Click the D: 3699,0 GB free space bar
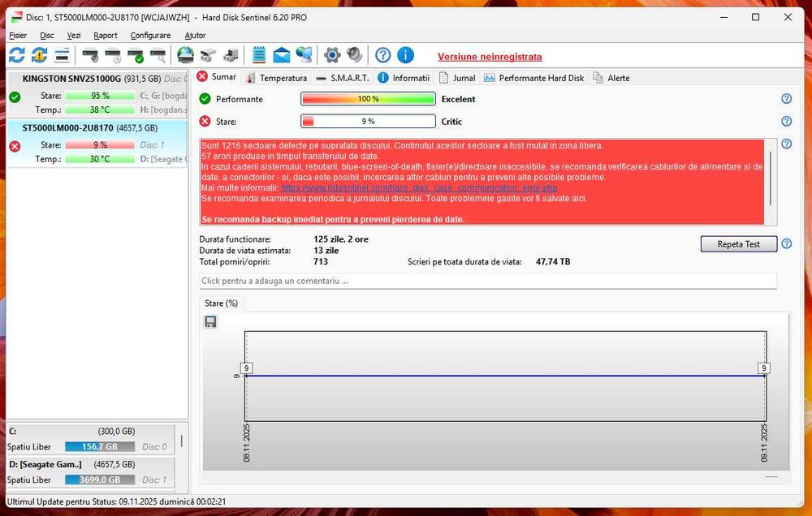Viewport: 812px width, 516px height. click(100, 479)
